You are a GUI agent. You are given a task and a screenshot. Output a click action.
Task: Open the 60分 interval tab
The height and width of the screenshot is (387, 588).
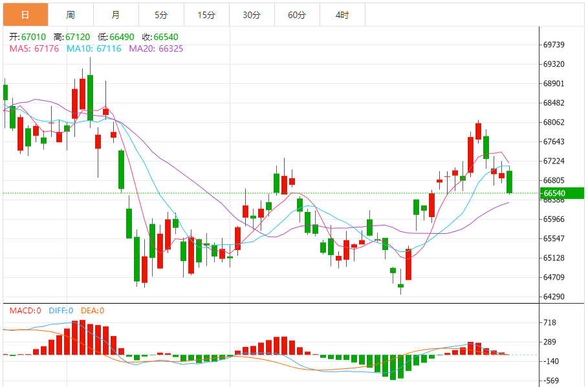[297, 15]
